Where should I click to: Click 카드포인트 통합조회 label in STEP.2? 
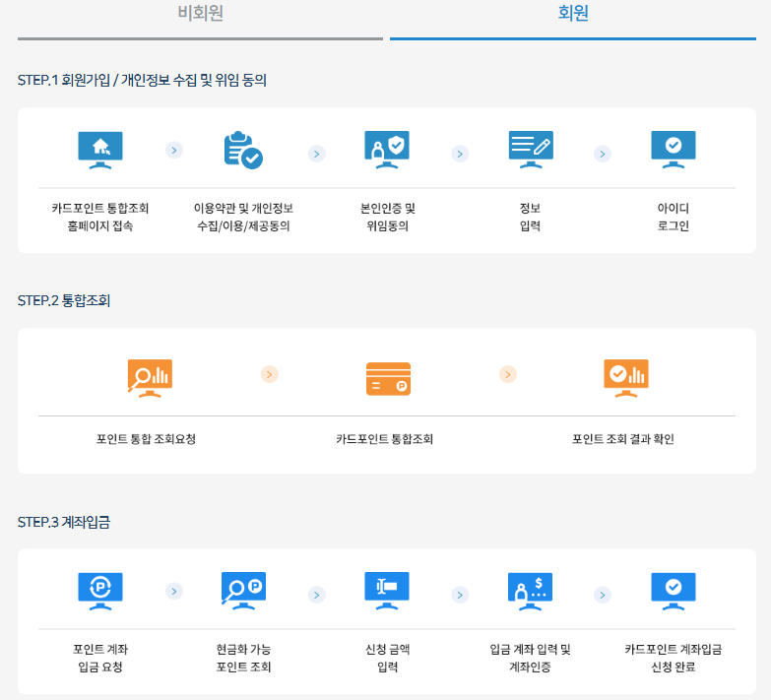tap(385, 439)
